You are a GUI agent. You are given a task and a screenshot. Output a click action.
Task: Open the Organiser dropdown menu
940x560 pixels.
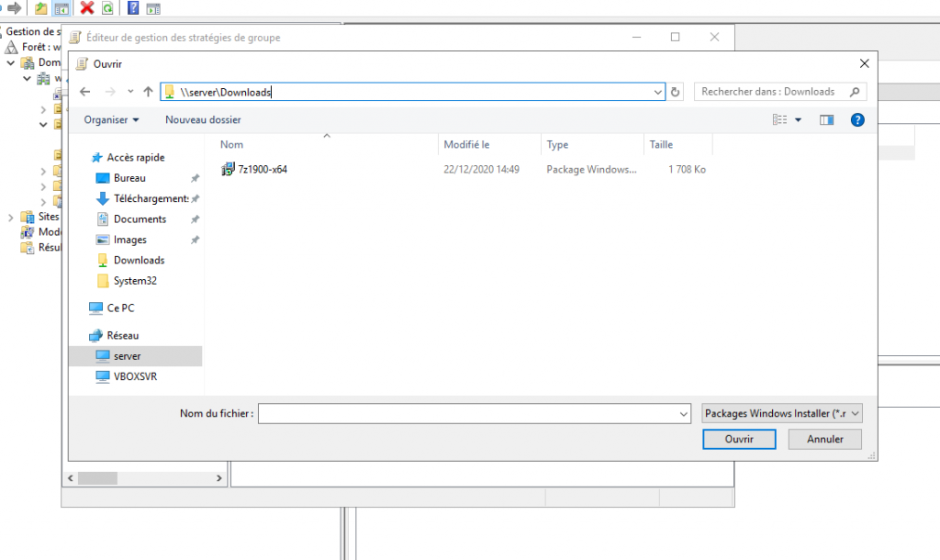click(x=111, y=119)
